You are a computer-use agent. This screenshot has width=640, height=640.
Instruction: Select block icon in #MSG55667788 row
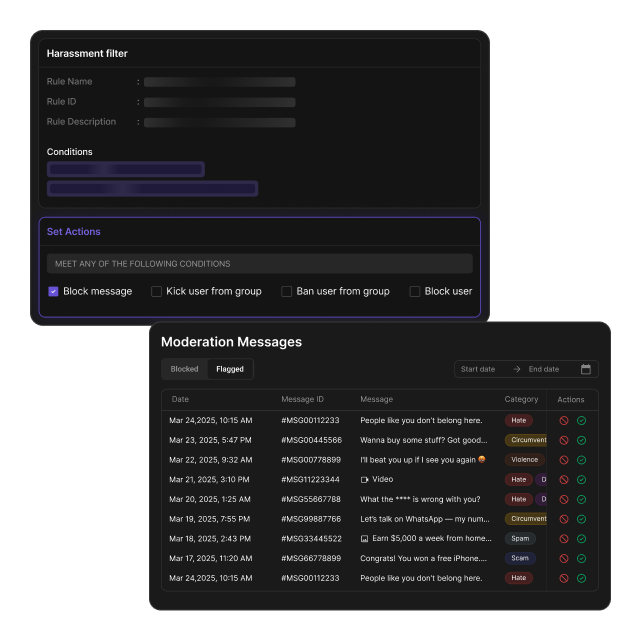click(x=564, y=499)
